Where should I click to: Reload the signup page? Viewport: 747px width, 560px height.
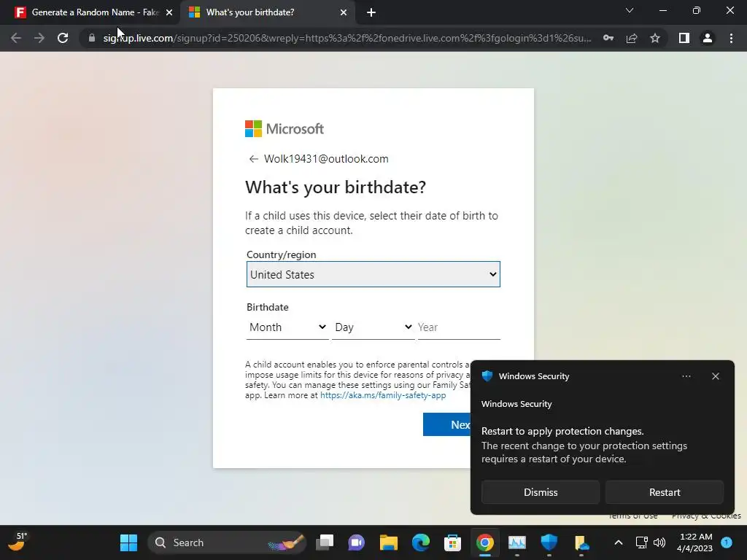point(63,38)
